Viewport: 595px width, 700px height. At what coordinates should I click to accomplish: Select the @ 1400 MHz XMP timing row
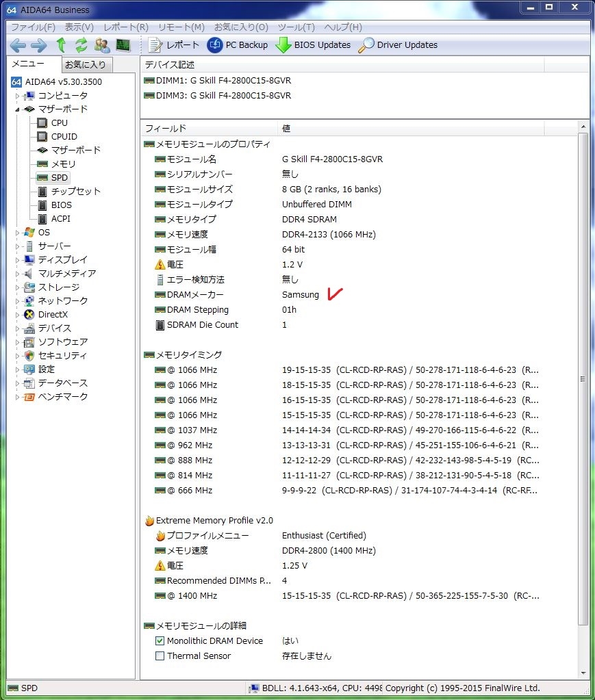point(342,596)
